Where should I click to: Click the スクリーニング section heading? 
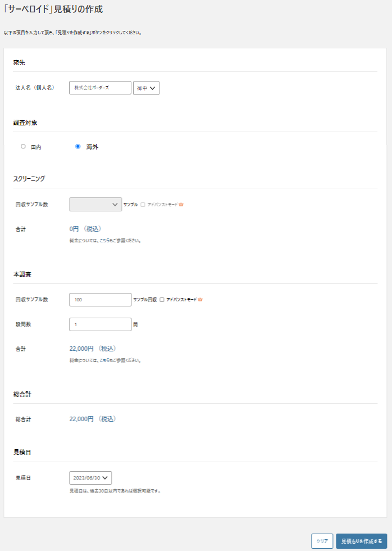29,179
